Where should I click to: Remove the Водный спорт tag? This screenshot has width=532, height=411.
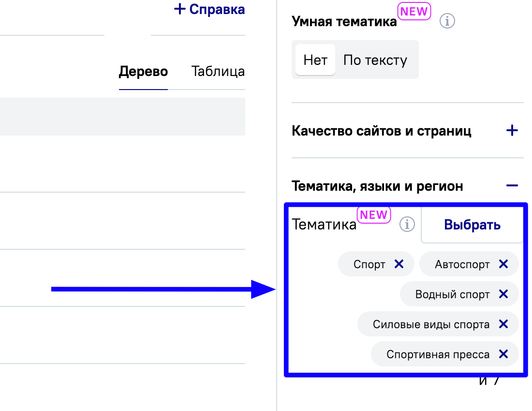[x=503, y=294]
